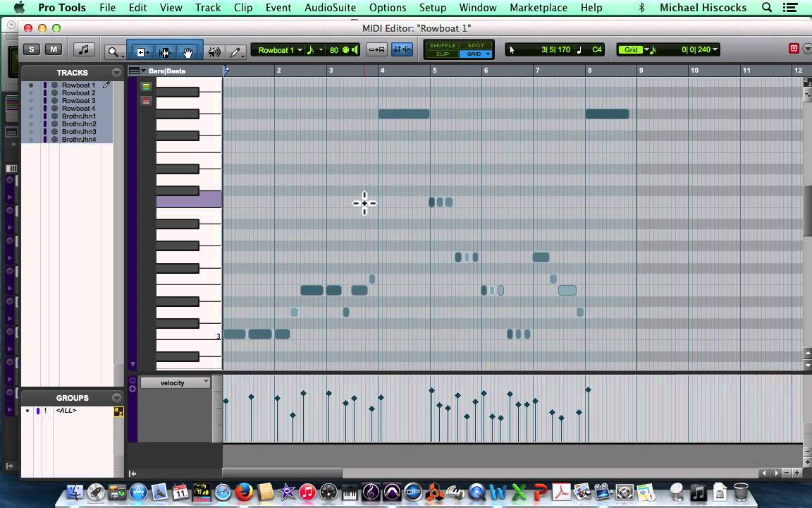Open the Marketplace menu
Image resolution: width=812 pixels, height=508 pixels.
pos(538,8)
